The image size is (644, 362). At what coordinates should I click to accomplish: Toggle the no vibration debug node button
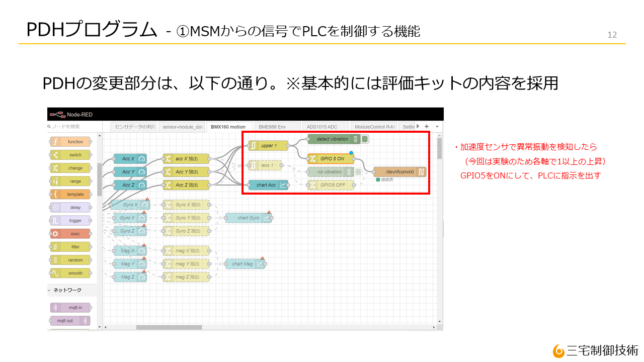point(358,172)
